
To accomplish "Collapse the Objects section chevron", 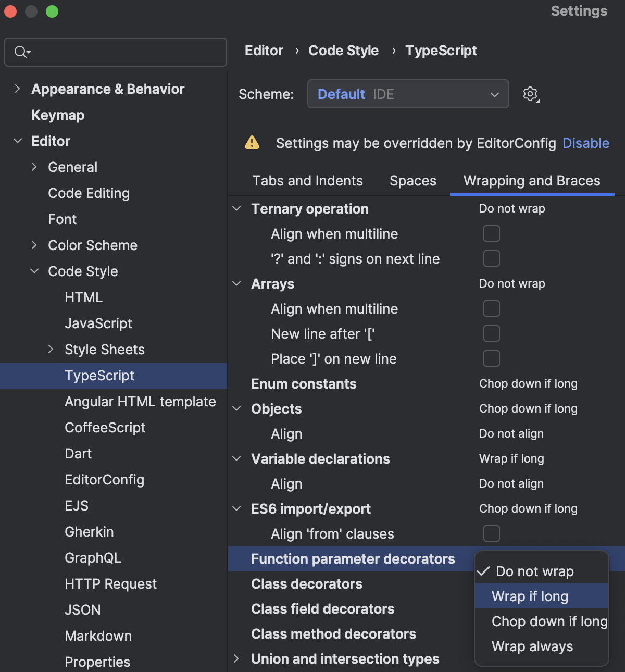I will click(236, 408).
